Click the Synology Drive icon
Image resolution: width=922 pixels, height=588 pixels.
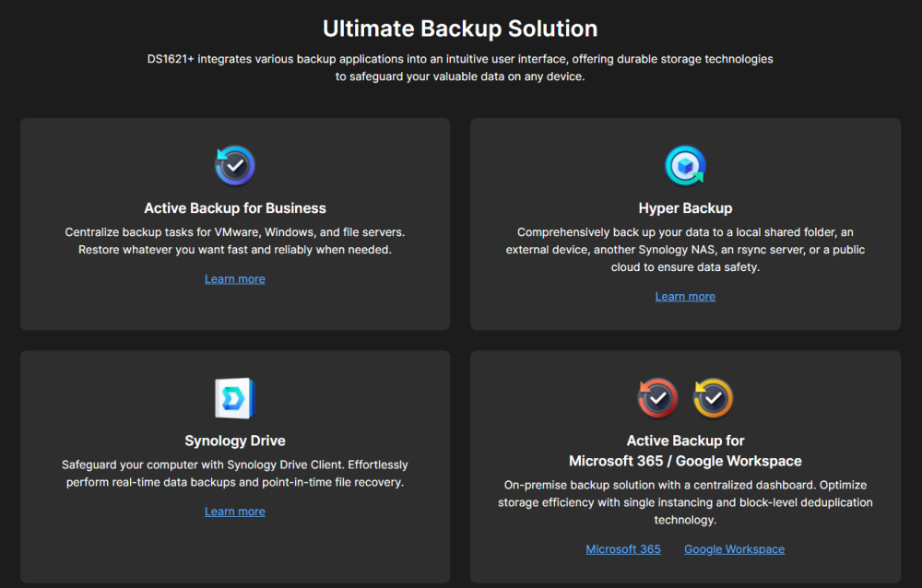(x=234, y=398)
